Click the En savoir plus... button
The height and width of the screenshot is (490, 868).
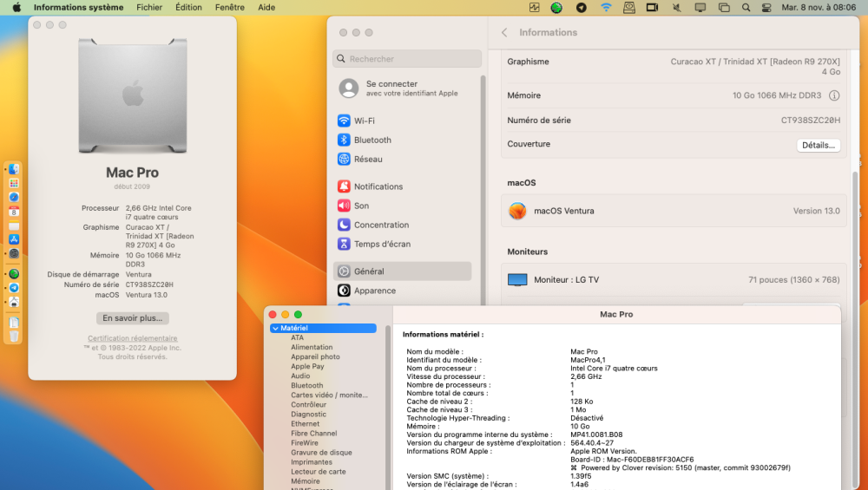point(132,318)
